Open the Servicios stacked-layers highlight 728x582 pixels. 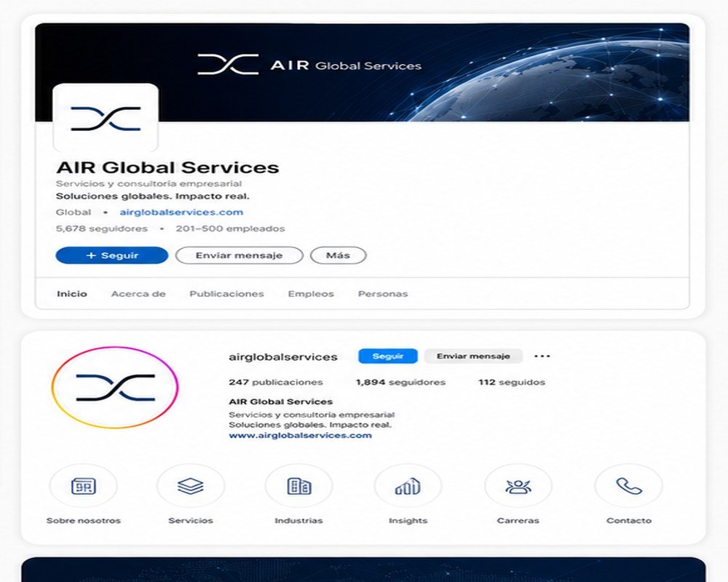point(190,486)
